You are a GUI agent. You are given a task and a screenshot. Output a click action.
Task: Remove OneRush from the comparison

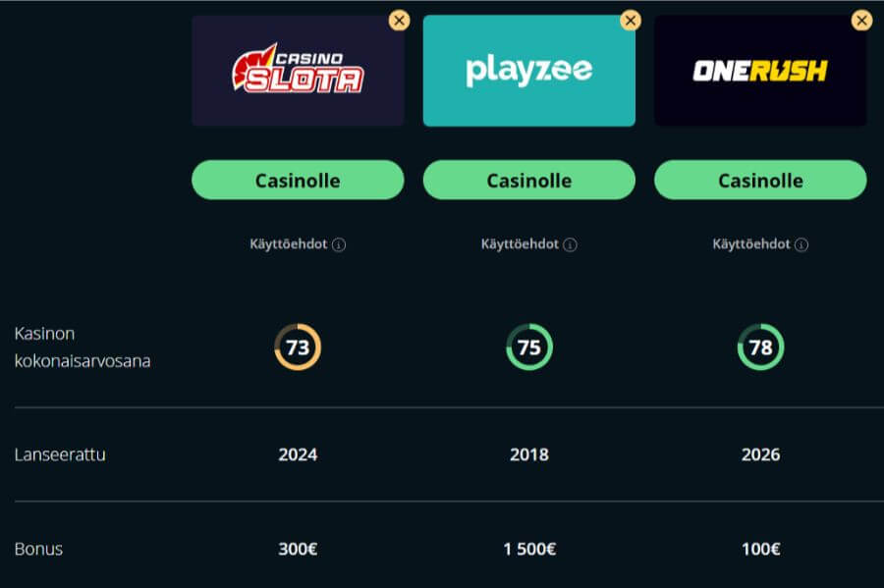point(861,21)
